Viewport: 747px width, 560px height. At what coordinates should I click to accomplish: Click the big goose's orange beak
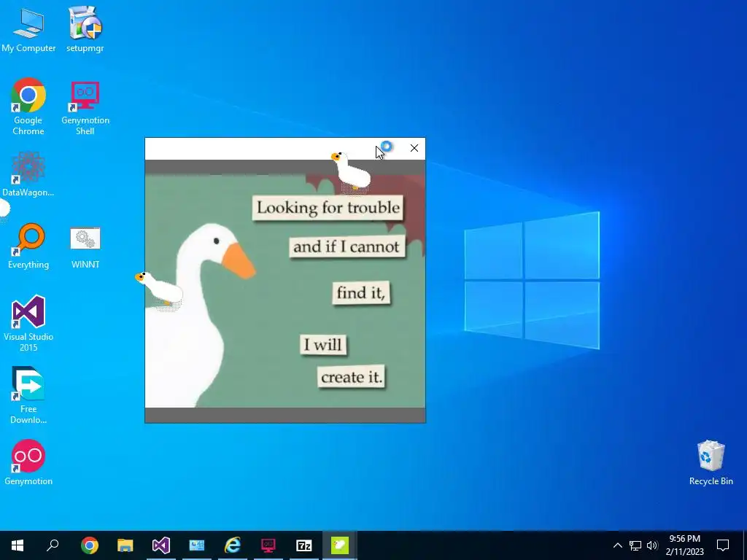tap(239, 261)
